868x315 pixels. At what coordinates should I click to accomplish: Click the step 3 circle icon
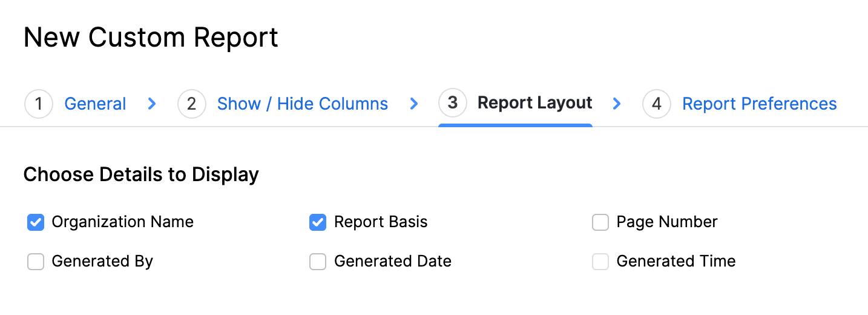pyautogui.click(x=452, y=103)
